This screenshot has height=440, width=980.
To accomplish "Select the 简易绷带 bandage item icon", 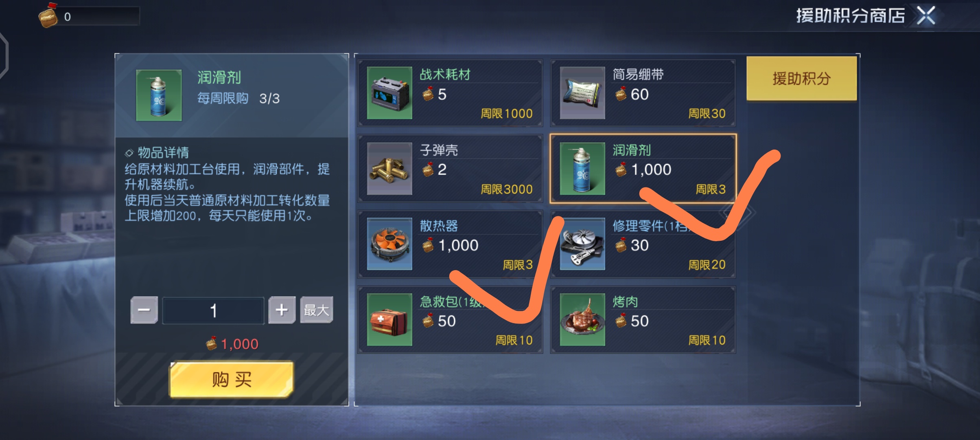I will click(582, 93).
